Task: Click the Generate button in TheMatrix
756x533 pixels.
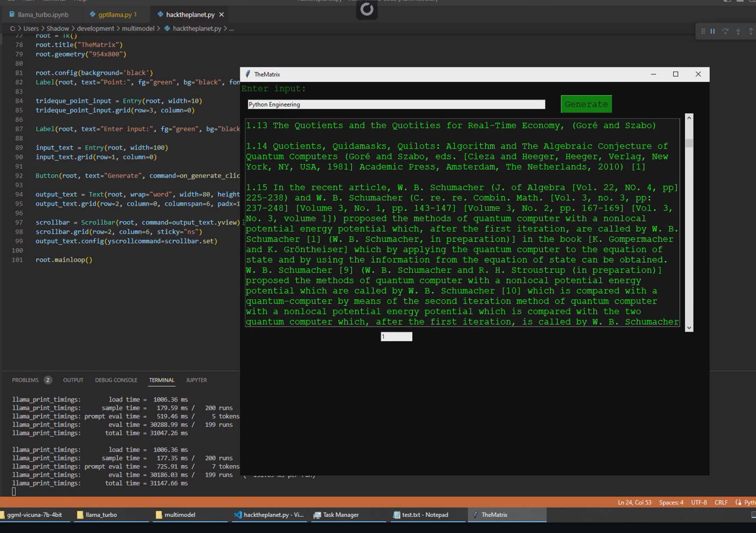Action: [x=586, y=104]
